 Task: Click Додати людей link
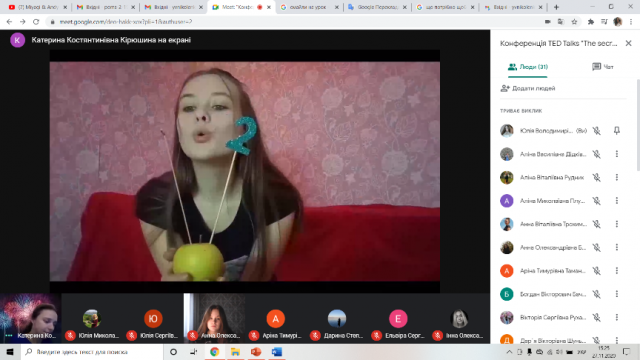pyautogui.click(x=528, y=88)
